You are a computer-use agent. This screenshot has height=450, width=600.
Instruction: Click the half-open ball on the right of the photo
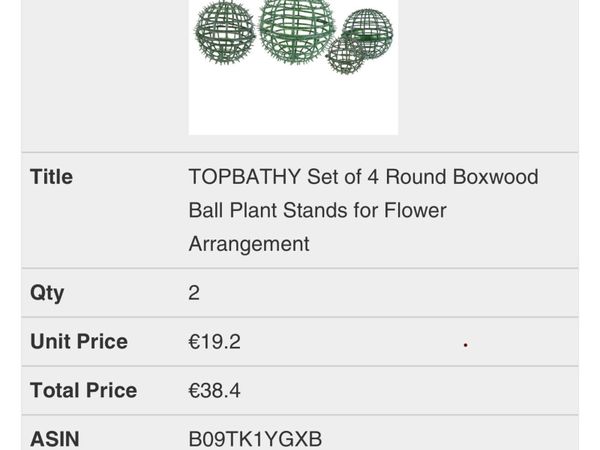coord(368,33)
